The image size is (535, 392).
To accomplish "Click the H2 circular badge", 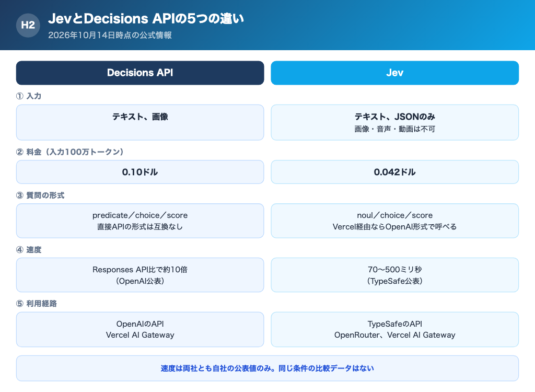I will coord(28,25).
